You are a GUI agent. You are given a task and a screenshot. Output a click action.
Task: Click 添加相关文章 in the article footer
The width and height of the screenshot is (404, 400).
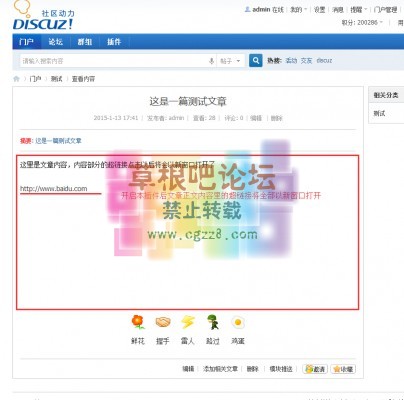(220, 369)
